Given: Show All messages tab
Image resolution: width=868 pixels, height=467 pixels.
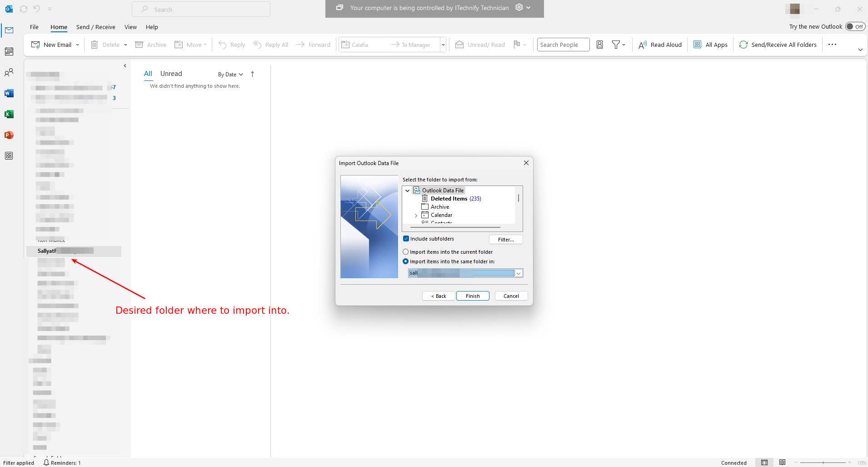Looking at the screenshot, I should [x=148, y=74].
